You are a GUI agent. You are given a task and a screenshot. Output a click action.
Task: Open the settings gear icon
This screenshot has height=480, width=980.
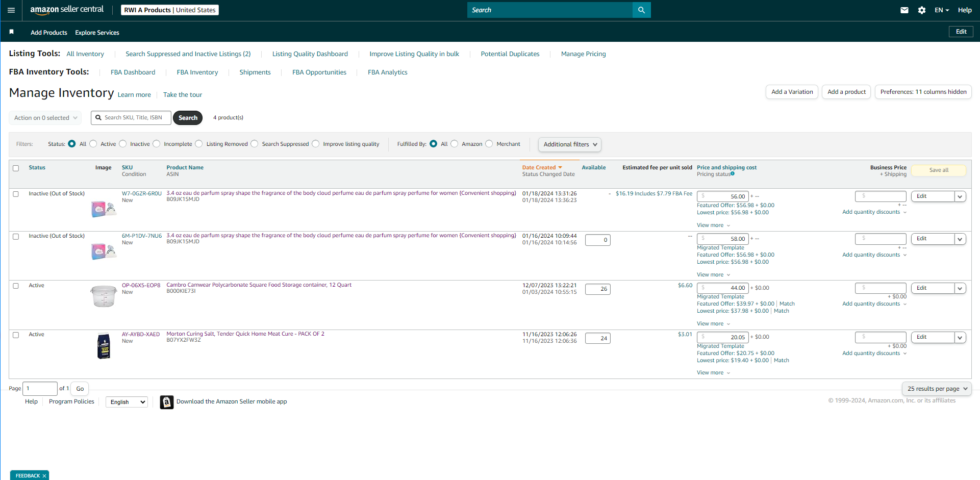tap(922, 10)
